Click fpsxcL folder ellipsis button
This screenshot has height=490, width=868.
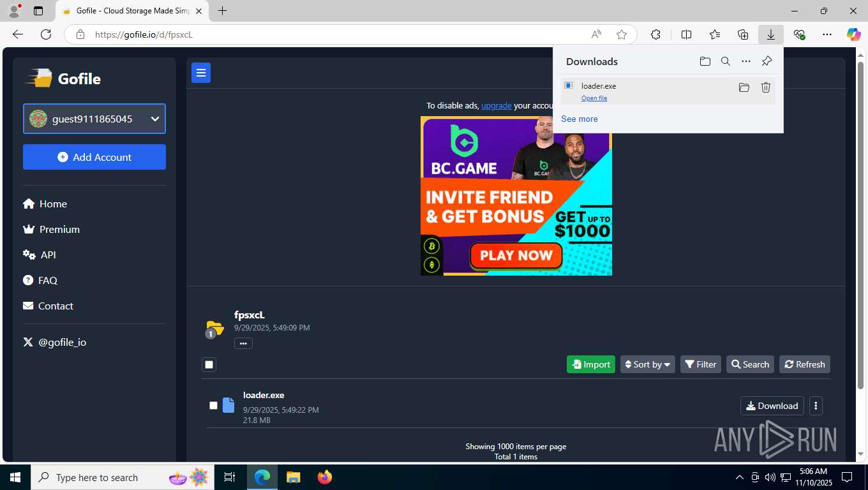243,343
